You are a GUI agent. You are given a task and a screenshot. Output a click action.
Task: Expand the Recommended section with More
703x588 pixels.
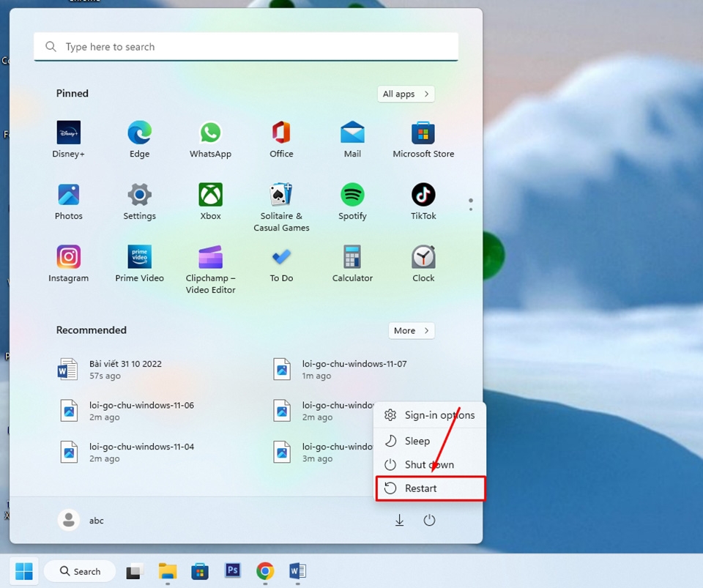point(411,330)
